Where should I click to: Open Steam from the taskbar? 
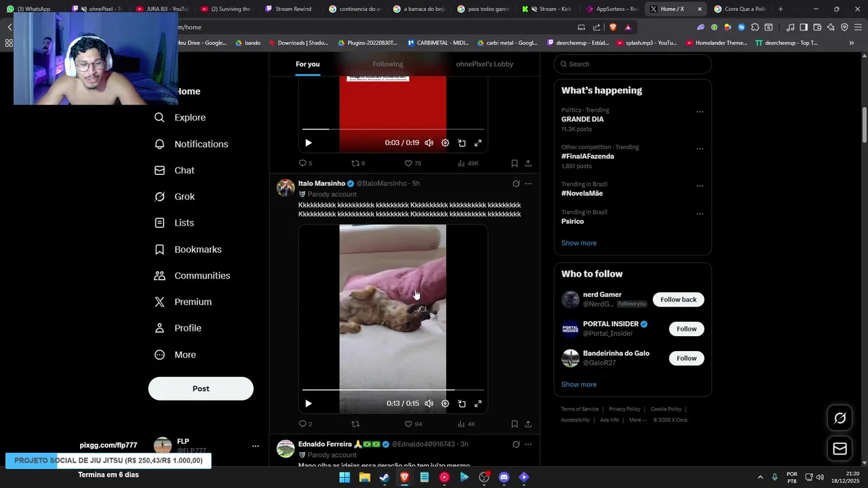tap(384, 477)
